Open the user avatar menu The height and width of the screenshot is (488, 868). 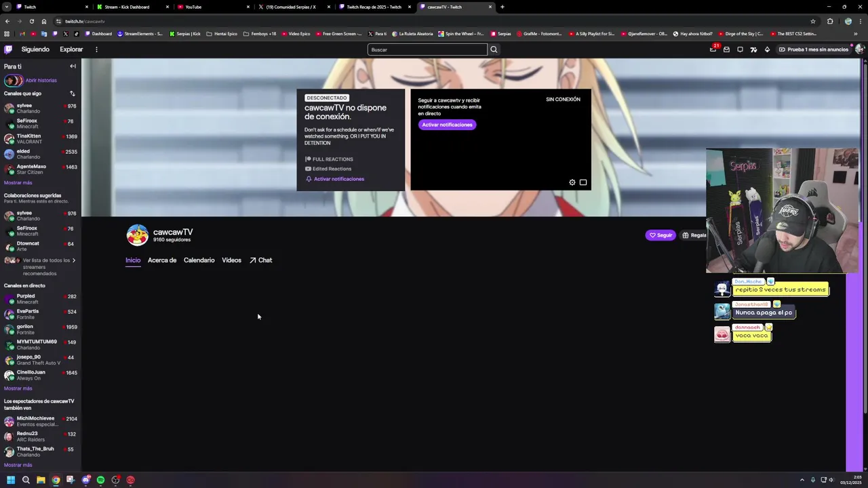(860, 49)
